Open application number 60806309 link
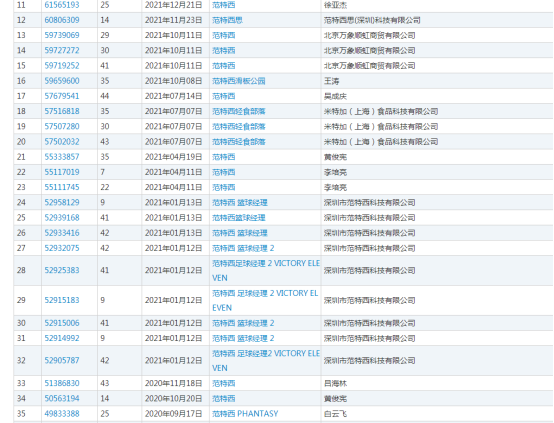Screen dimensions: 554x423 [x=62, y=20]
